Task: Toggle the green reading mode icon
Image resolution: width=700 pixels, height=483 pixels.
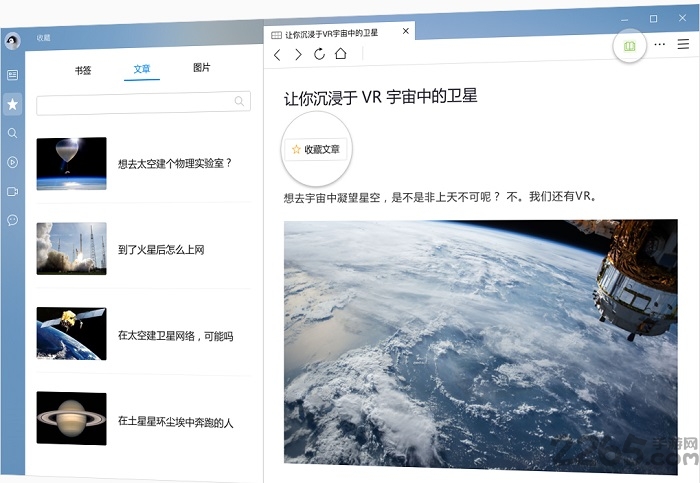Action: pyautogui.click(x=629, y=46)
